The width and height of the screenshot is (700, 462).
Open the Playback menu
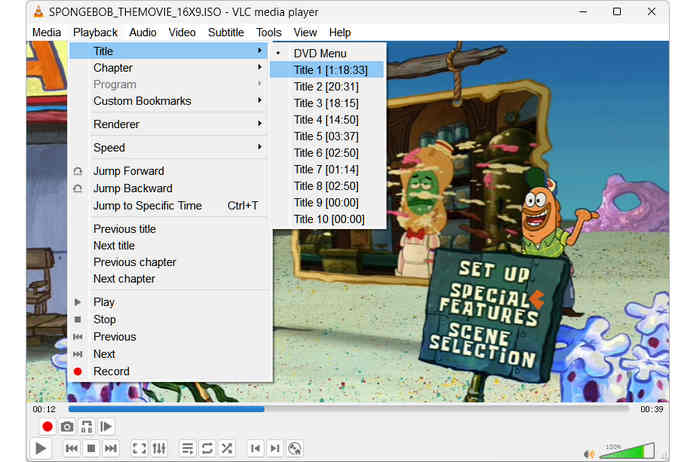[95, 33]
